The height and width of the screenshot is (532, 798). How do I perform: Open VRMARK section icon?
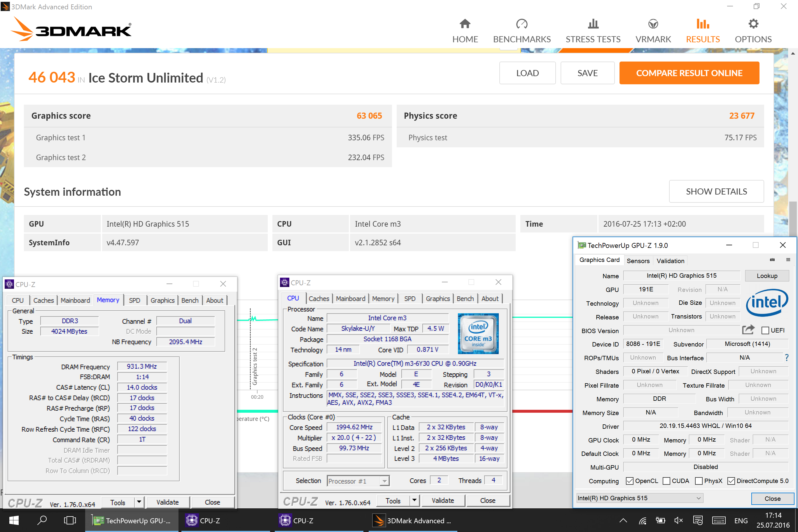pos(653,24)
